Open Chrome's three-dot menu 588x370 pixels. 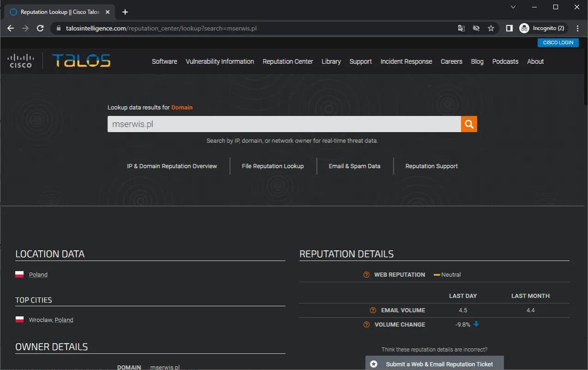pos(577,28)
